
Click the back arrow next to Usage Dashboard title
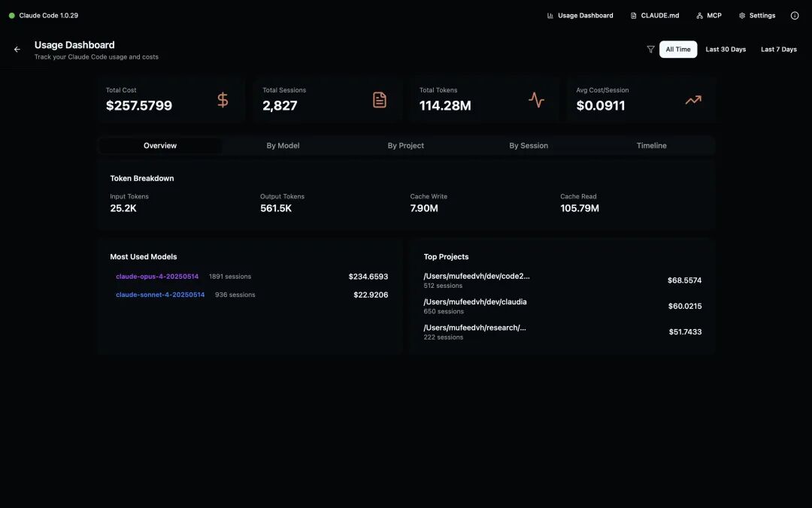(x=17, y=49)
